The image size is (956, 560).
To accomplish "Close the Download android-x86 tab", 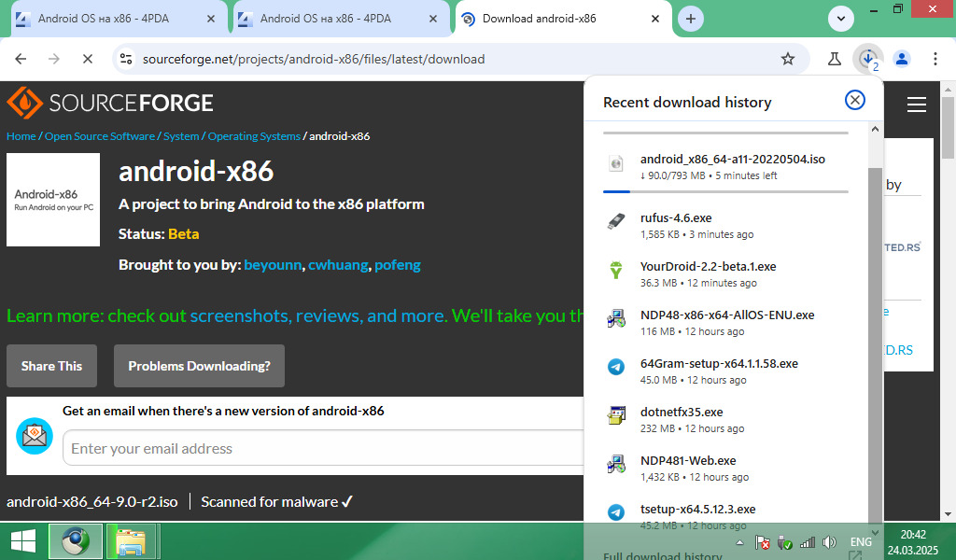I will pyautogui.click(x=655, y=19).
